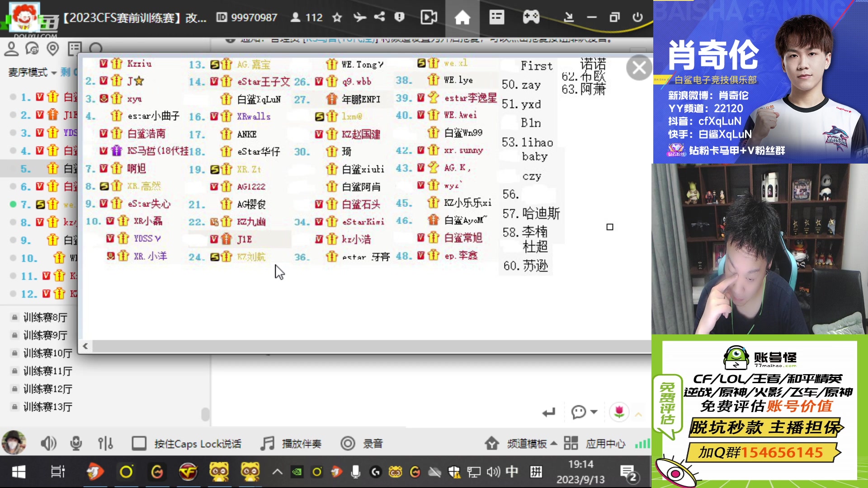Viewport: 868px width, 488px height.
Task: Click 播放伴奏 play accompaniment button
Action: coord(291,444)
